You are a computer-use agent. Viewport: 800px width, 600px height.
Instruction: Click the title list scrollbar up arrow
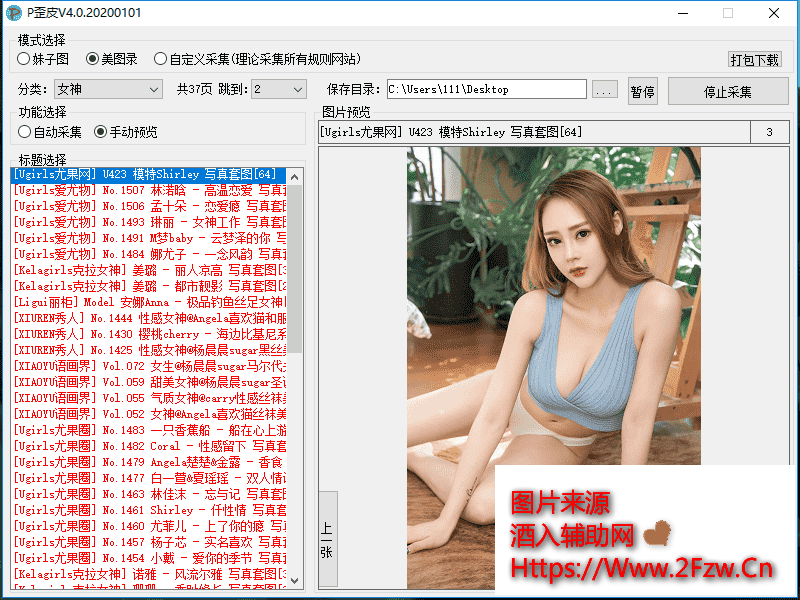(294, 177)
